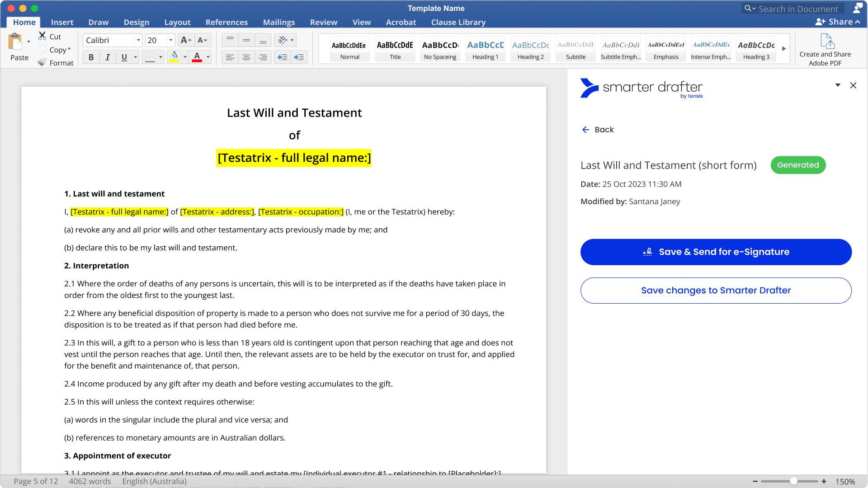The height and width of the screenshot is (488, 868).
Task: Click the Generated status badge
Action: [798, 165]
